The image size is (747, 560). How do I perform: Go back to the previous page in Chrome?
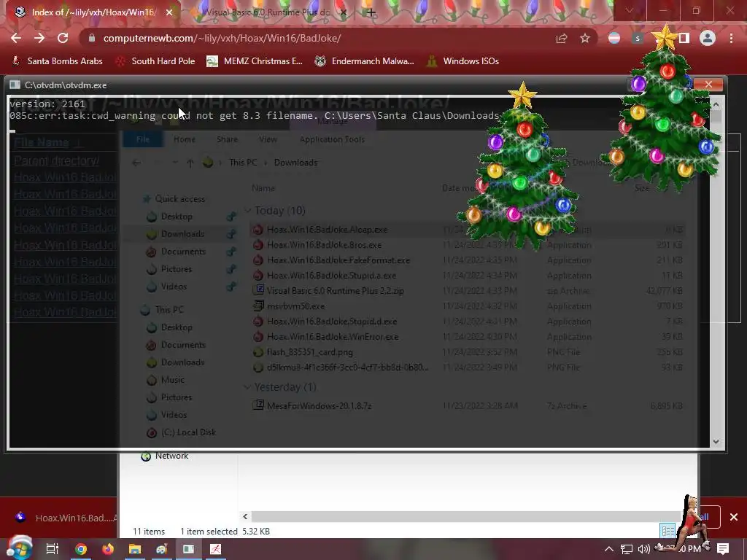[16, 38]
